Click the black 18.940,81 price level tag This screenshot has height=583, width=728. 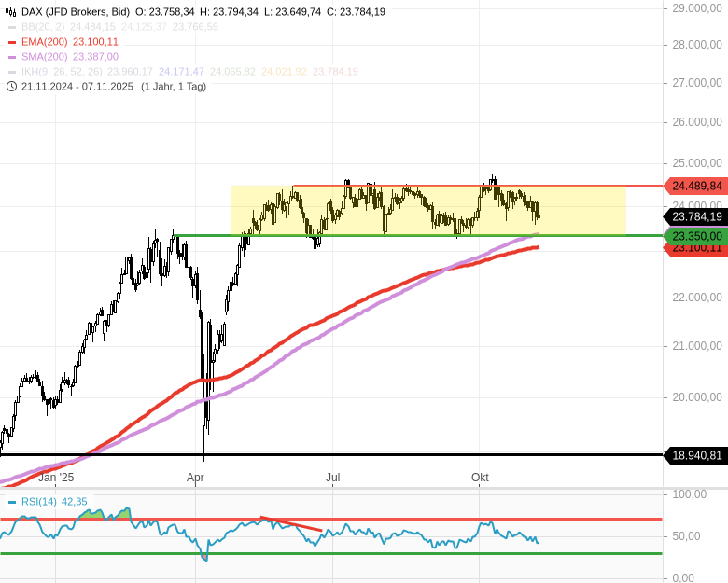pyautogui.click(x=695, y=455)
